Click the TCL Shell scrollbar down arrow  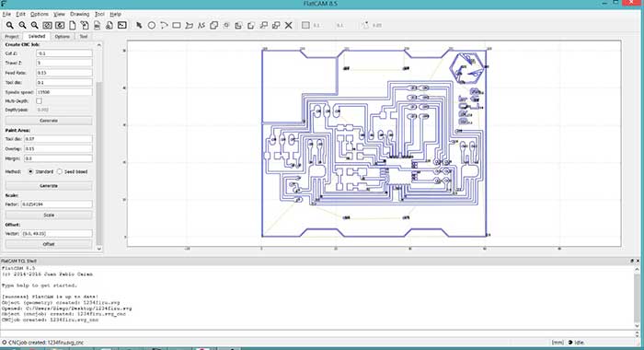(x=637, y=325)
